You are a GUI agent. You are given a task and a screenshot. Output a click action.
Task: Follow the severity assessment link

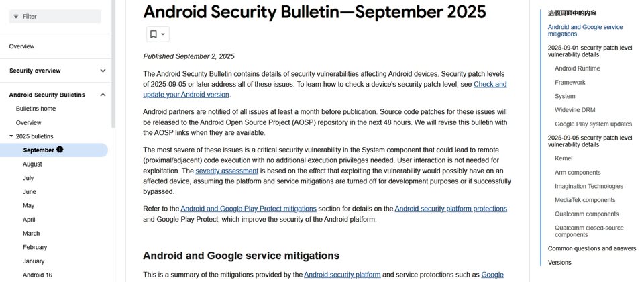[x=227, y=171]
